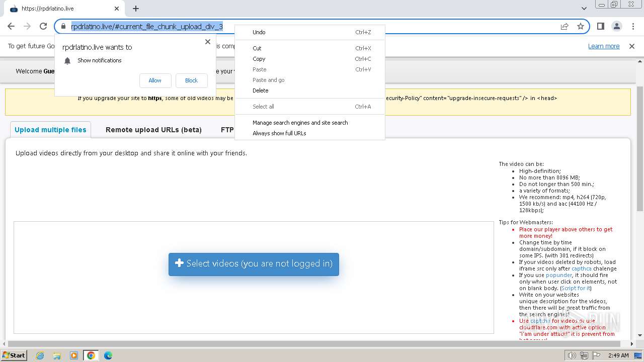Select Manage search engines and site search
The width and height of the screenshot is (644, 362).
pos(310,123)
